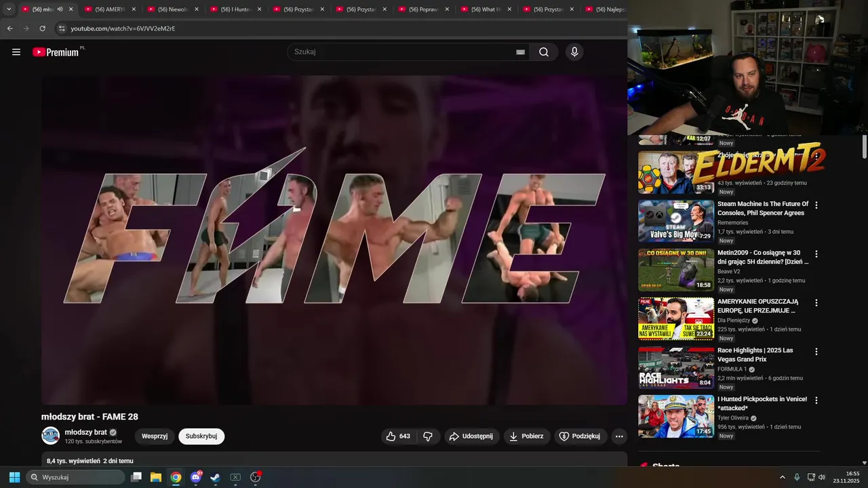Switch to the Niewoln browser tab
868x488 pixels.
173,9
